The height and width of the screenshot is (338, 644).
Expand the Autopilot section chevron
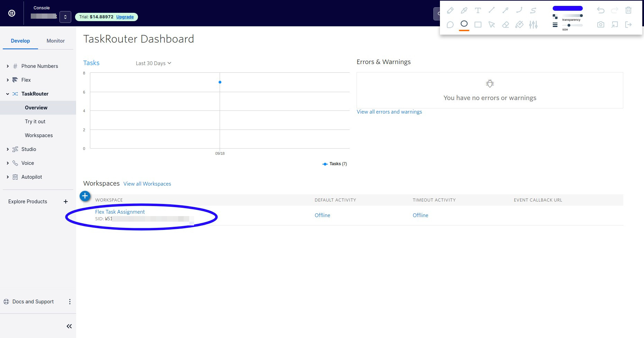tap(8, 177)
